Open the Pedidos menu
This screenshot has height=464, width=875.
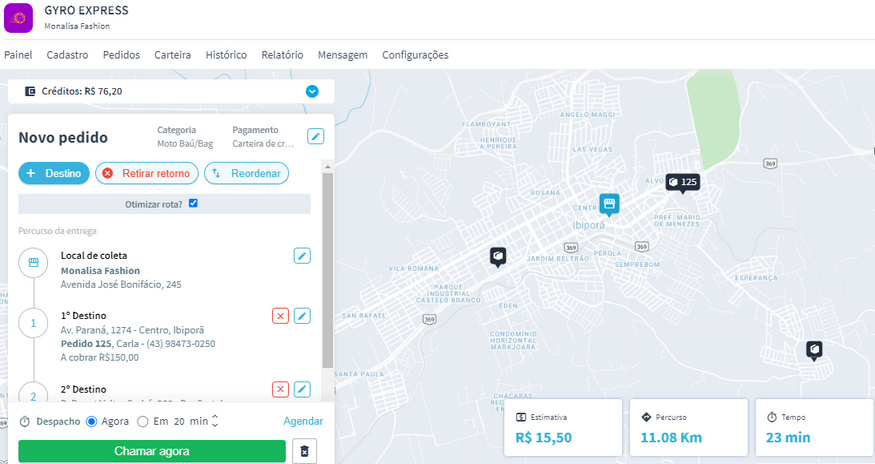(121, 55)
